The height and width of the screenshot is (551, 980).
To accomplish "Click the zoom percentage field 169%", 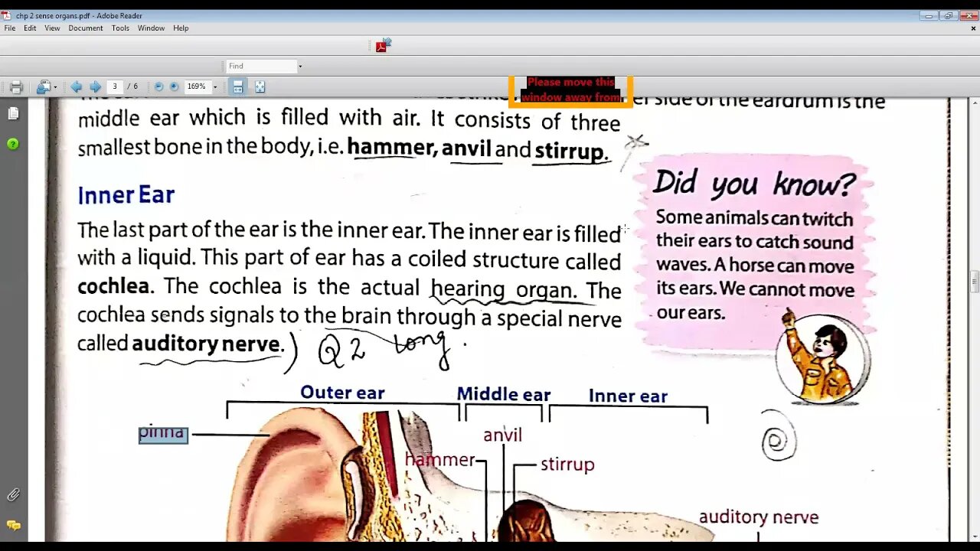I will pyautogui.click(x=197, y=86).
